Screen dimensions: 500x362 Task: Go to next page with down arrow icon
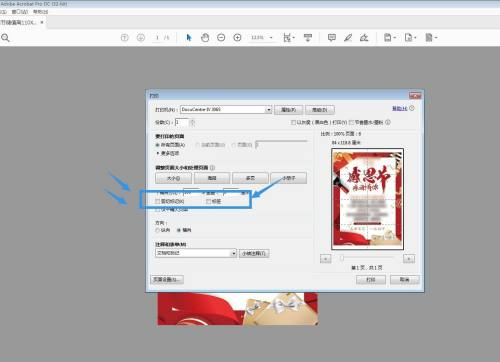141,38
